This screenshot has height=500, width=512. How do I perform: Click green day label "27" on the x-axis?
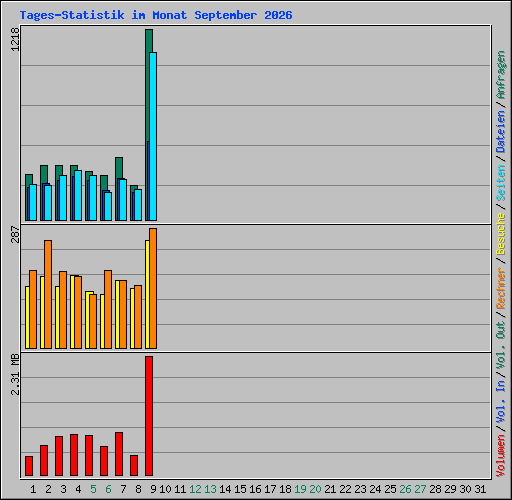pos(420,489)
